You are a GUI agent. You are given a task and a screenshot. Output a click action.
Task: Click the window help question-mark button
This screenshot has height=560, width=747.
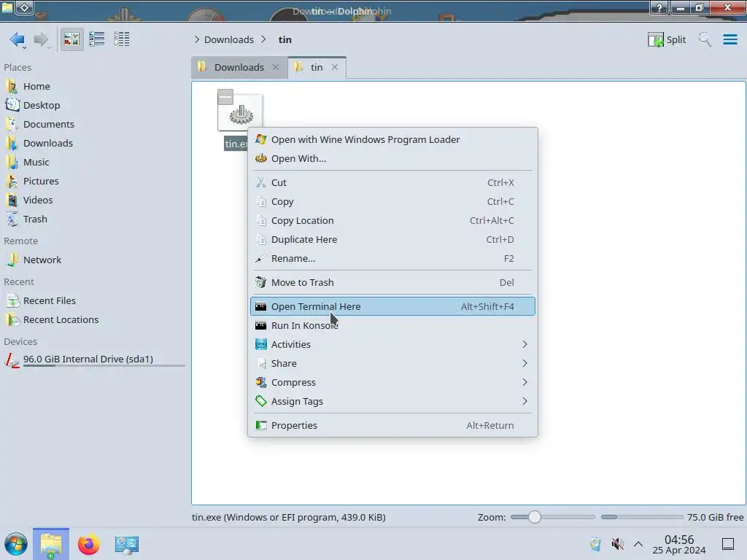pyautogui.click(x=659, y=7)
